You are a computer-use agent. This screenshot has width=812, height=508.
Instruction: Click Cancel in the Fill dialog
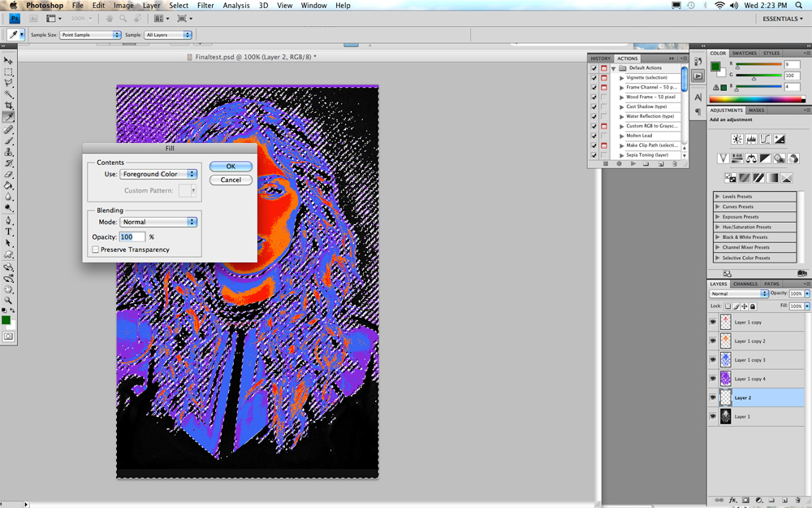(231, 180)
